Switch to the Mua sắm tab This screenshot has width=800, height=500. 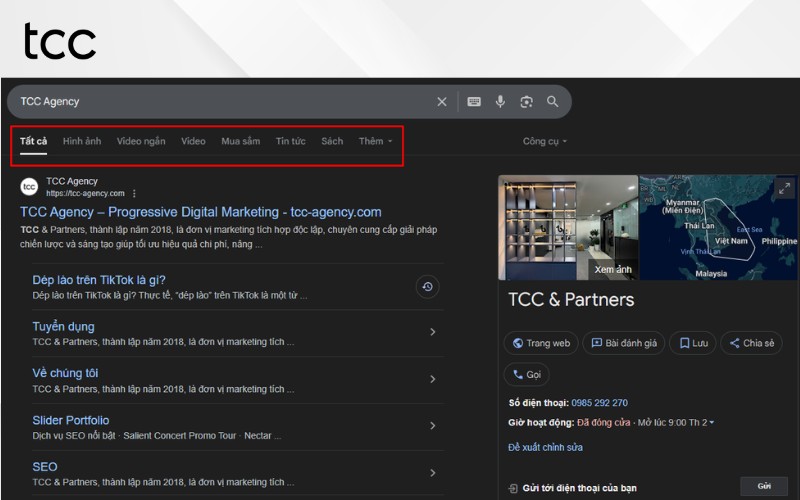tap(240, 141)
